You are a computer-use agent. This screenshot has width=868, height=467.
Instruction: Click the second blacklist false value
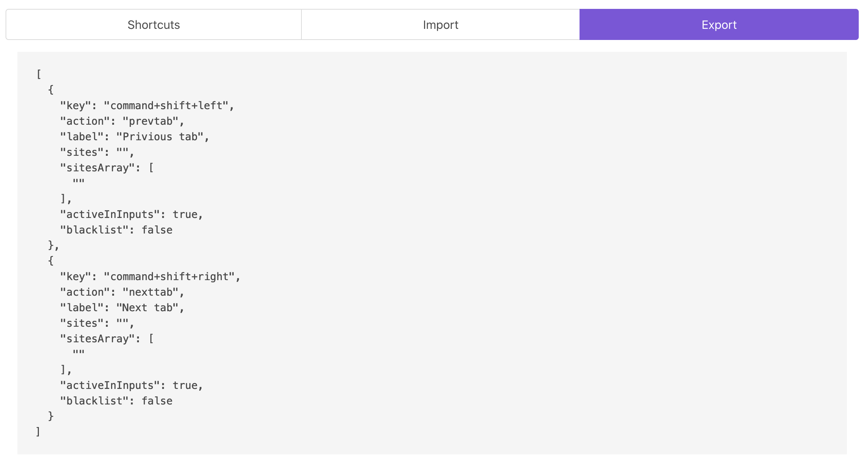pos(157,401)
